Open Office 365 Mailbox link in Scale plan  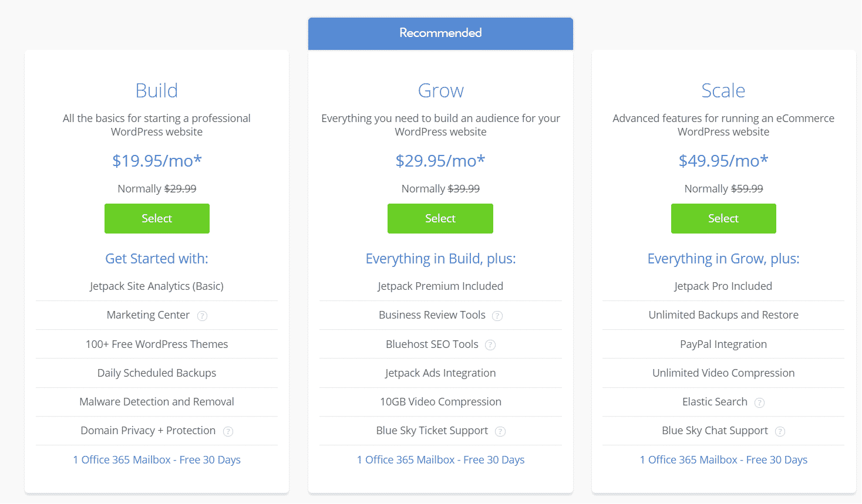(x=723, y=460)
